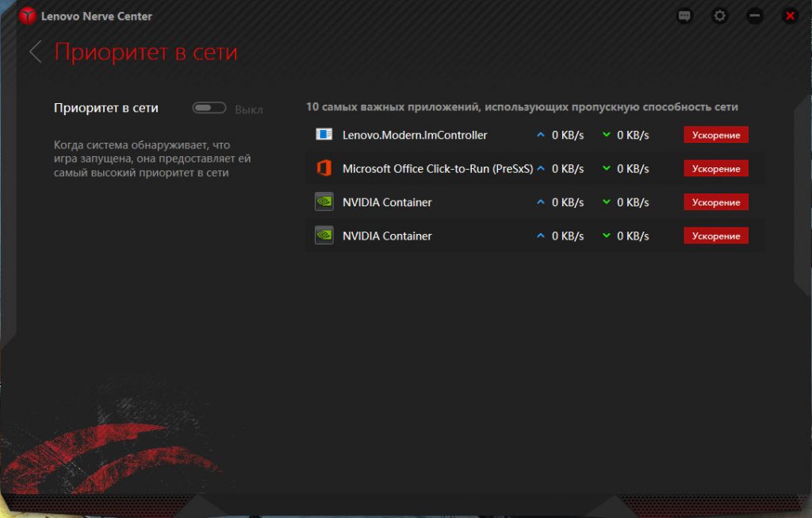This screenshot has width=812, height=518.
Task: Open settings via the gear icon
Action: (x=719, y=16)
